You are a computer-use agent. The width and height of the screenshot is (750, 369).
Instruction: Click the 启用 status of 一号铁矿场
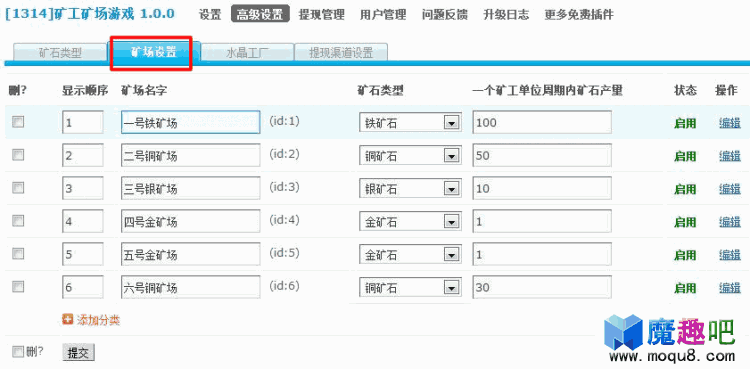pyautogui.click(x=685, y=123)
